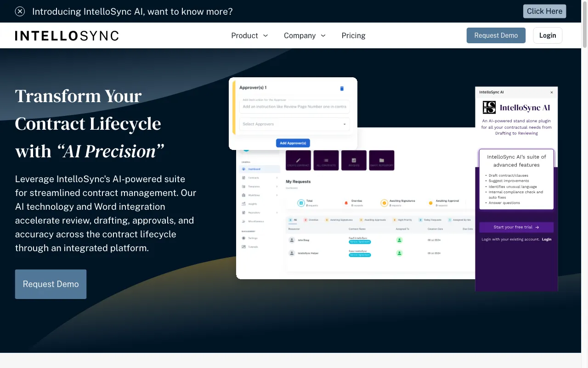The height and width of the screenshot is (368, 588).
Task: Click the IS logo in IntelloSync AI panel
Action: [x=489, y=108]
